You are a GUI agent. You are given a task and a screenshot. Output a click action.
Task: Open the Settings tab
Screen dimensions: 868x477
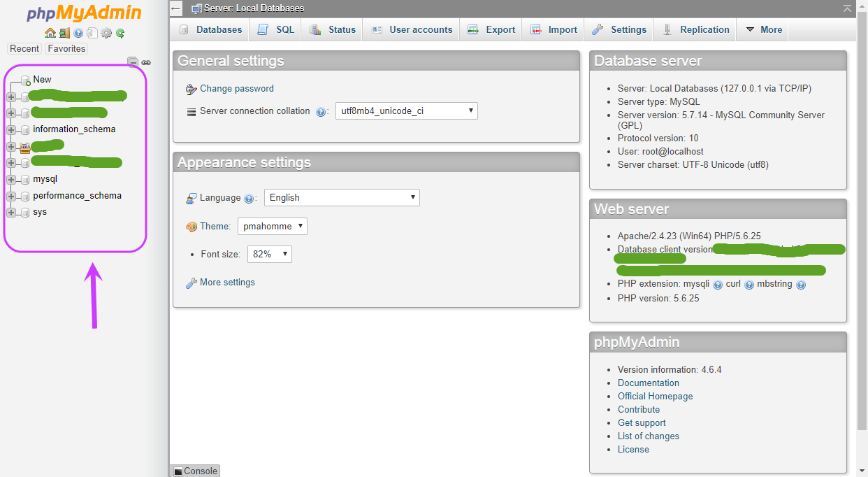click(x=619, y=29)
